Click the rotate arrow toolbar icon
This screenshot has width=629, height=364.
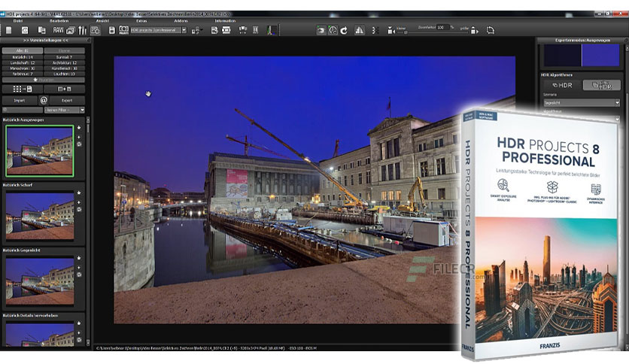click(344, 30)
